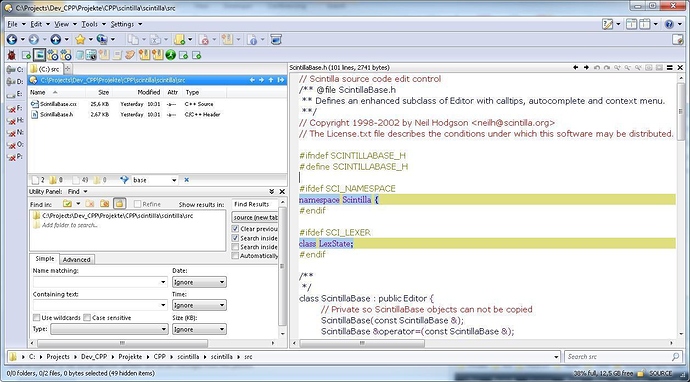Expand the Name matching dropdown
The height and width of the screenshot is (382, 690).
click(163, 282)
